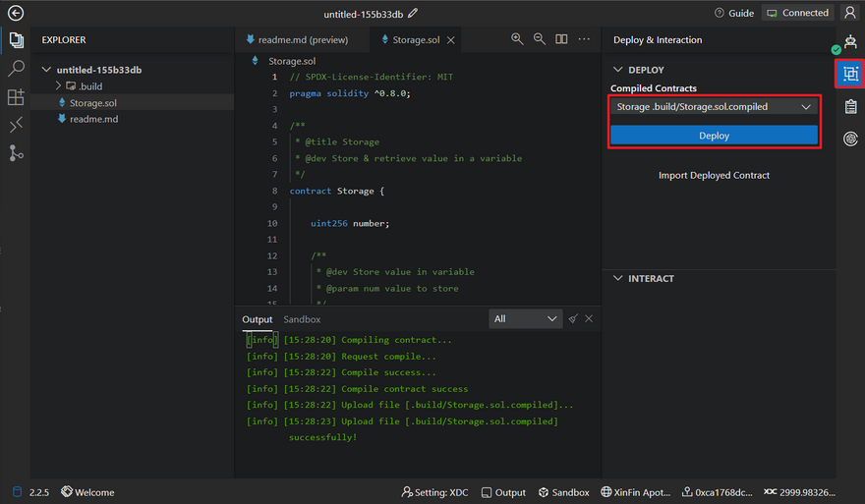Open the compiler icon with green check
The image size is (865, 504).
click(x=849, y=42)
